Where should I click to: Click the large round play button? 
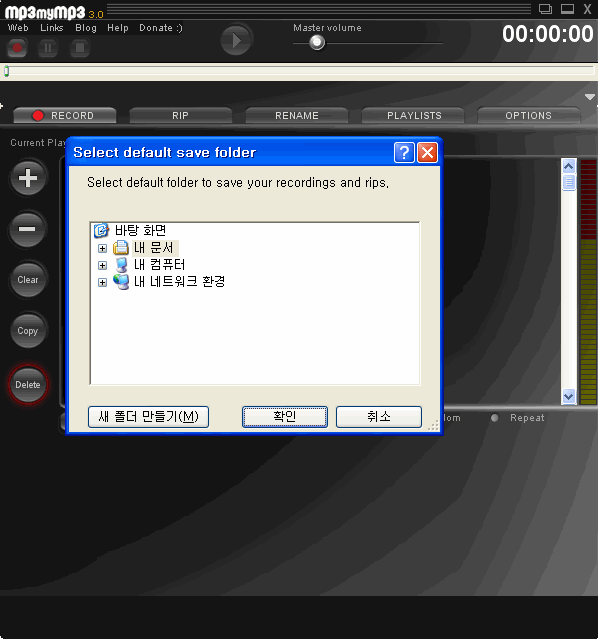[x=236, y=40]
